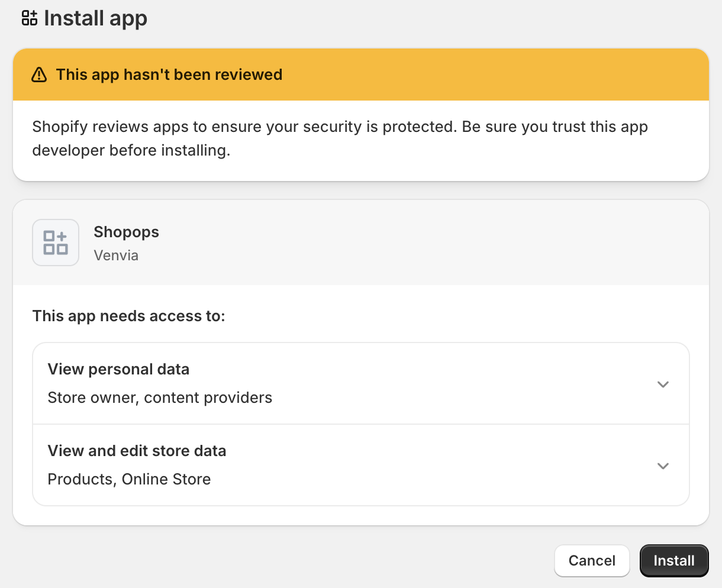Click the This app hasn't been reviewed banner
The height and width of the screenshot is (588, 722).
pos(169,75)
